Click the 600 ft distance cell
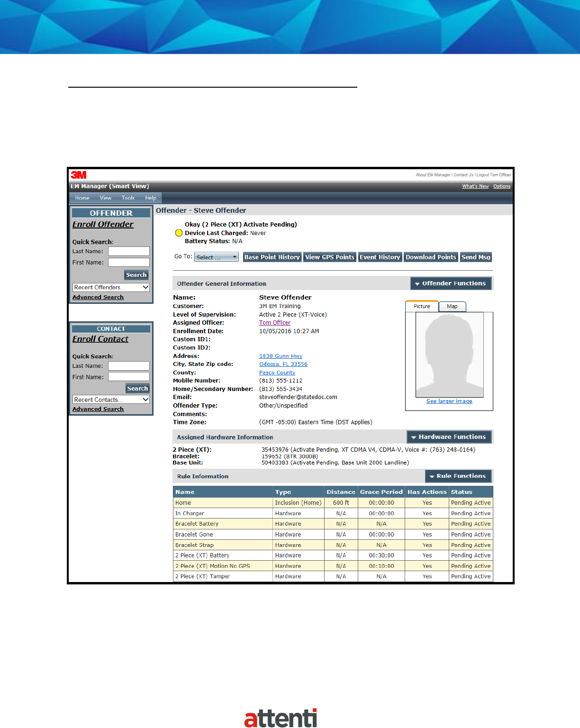The image size is (580, 728). pos(341,503)
